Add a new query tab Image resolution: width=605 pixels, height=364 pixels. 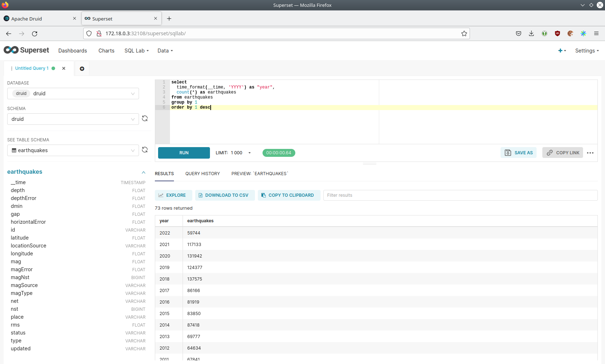[82, 69]
